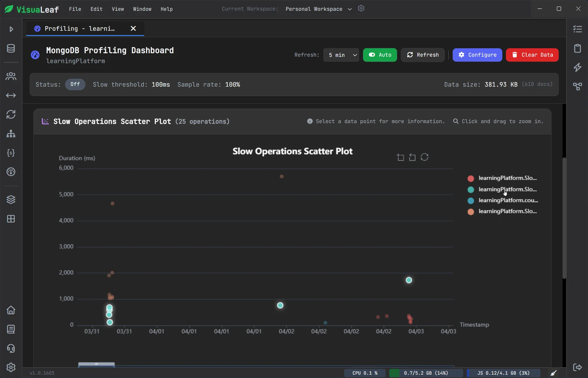
Task: Click the Configure button
Action: [x=477, y=55]
